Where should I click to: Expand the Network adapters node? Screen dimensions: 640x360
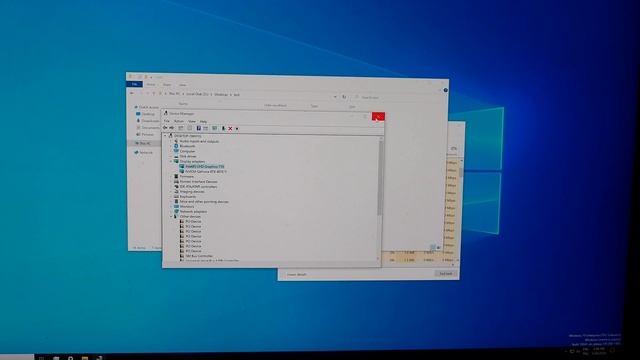171,211
